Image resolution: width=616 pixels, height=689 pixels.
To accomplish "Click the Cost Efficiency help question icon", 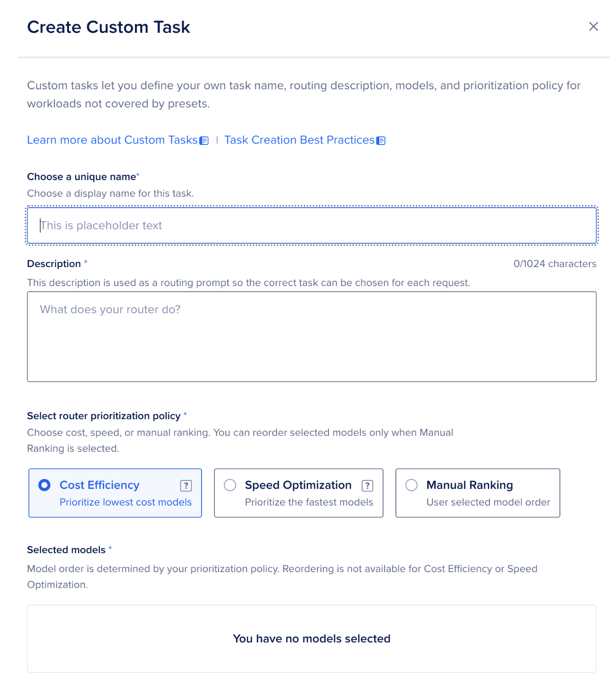I will tap(186, 486).
